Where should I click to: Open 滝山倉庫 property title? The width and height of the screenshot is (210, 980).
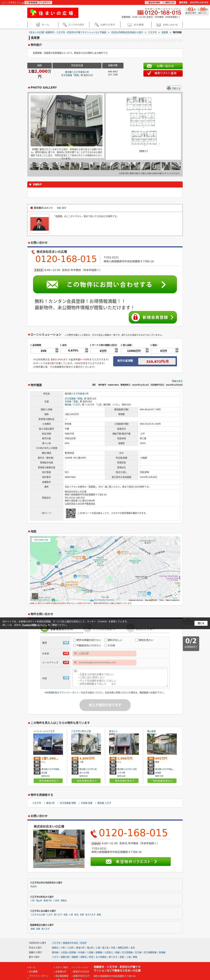pyautogui.click(x=151, y=731)
